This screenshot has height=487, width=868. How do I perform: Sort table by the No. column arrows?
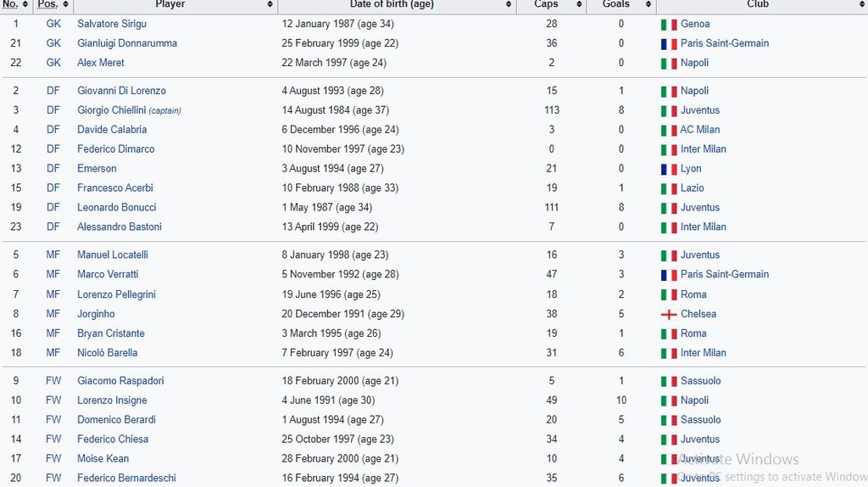(x=25, y=4)
